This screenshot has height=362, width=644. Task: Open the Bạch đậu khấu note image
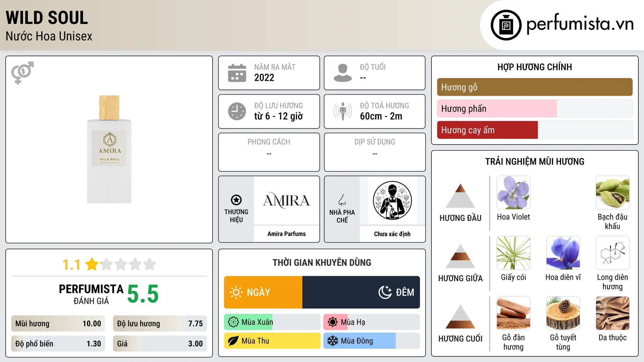pos(613,193)
